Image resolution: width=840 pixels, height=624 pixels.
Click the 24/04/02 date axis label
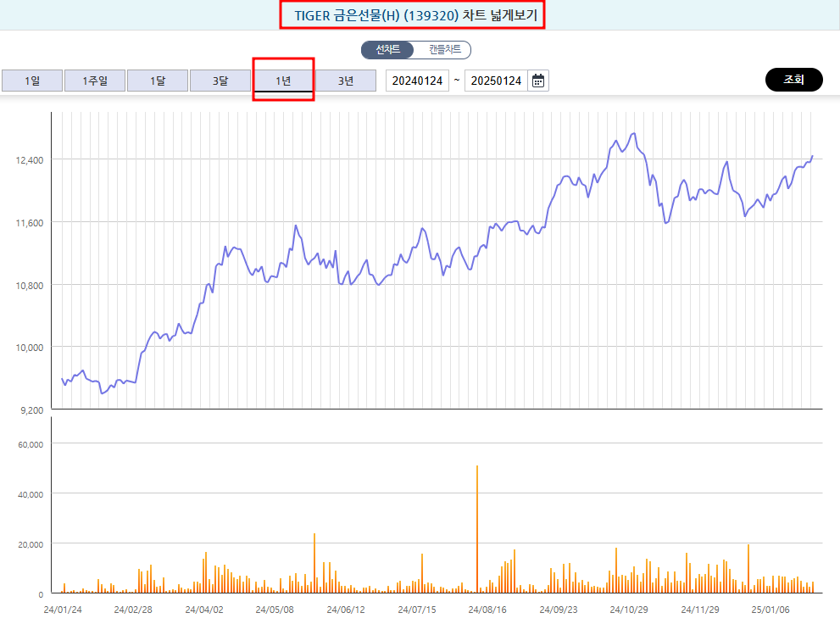204,610
